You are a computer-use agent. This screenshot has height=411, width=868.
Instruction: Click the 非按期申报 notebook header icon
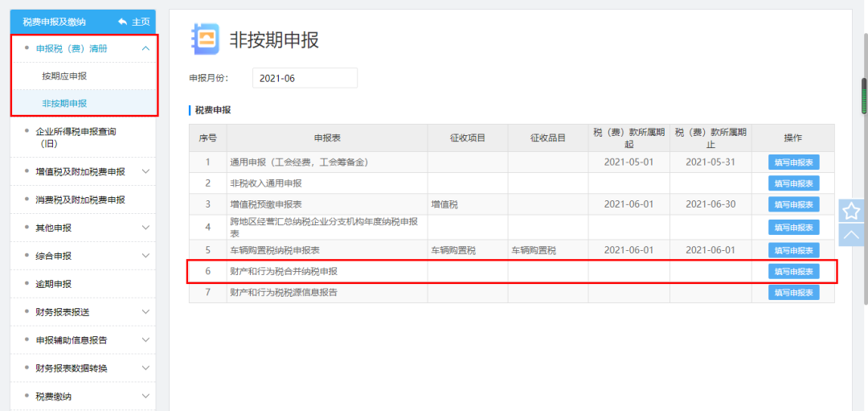(204, 39)
